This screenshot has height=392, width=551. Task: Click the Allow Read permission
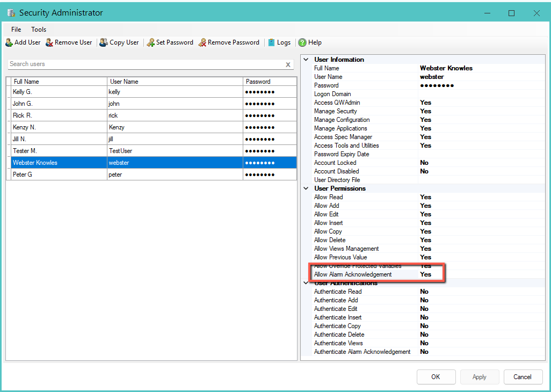(428, 197)
